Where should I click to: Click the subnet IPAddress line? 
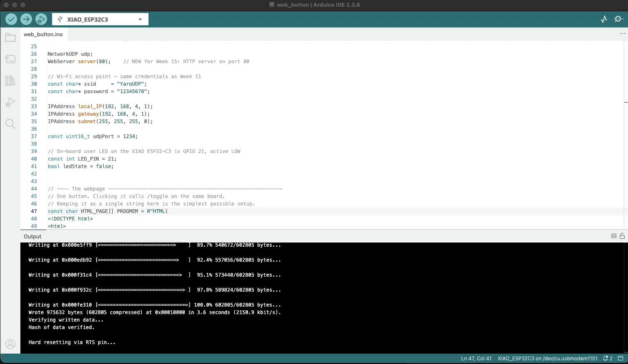coord(100,121)
